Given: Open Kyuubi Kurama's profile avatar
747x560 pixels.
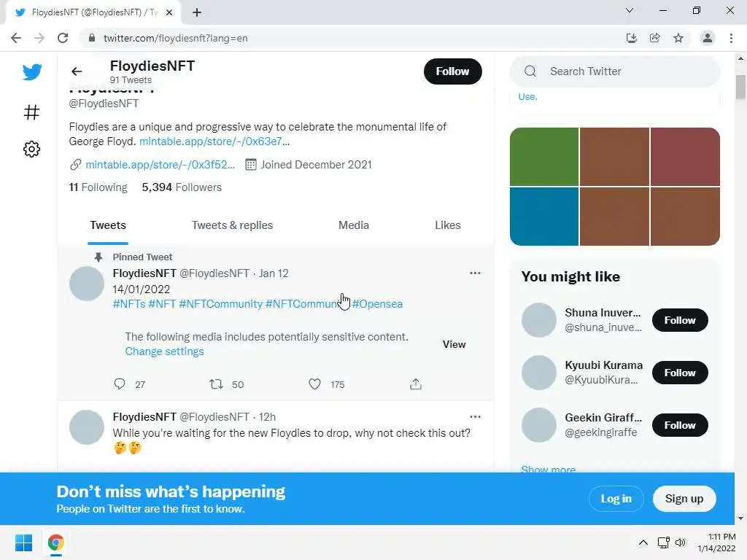Looking at the screenshot, I should click(539, 373).
